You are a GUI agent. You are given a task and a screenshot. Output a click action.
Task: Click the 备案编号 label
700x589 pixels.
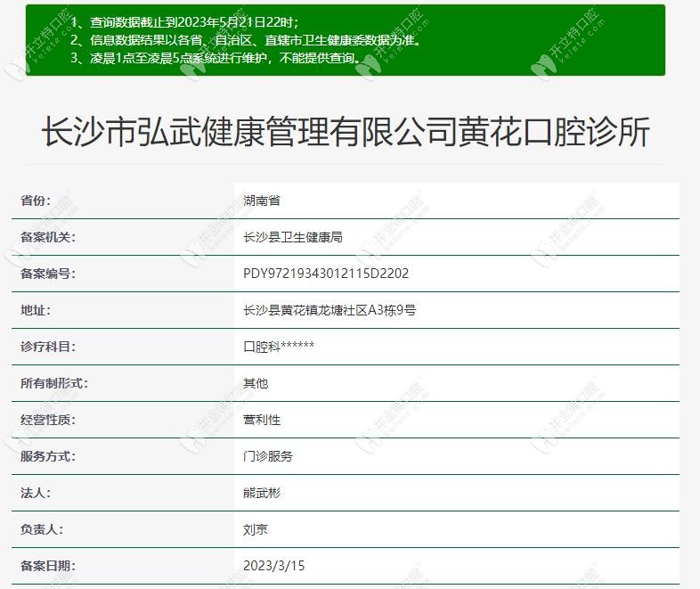[48, 274]
